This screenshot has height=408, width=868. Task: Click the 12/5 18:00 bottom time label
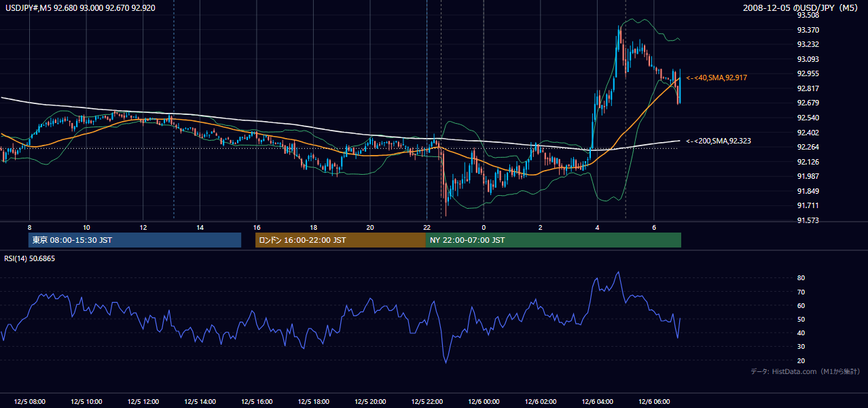(313, 402)
